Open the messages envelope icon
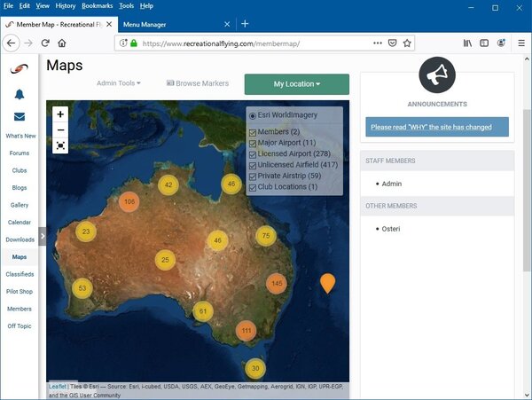The image size is (532, 400). (20, 116)
